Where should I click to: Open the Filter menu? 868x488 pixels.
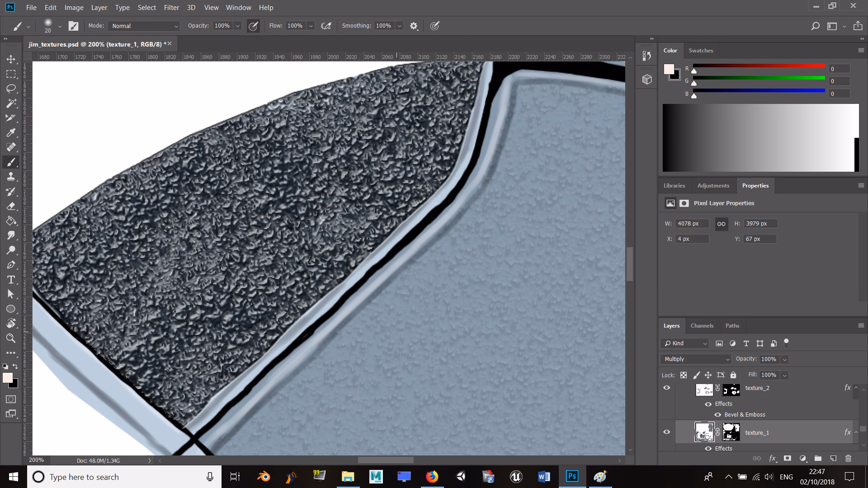coord(171,7)
